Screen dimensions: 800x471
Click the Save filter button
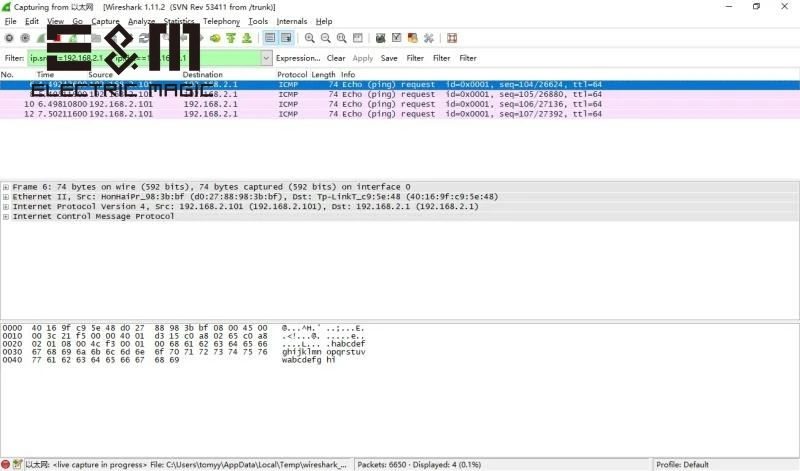389,58
